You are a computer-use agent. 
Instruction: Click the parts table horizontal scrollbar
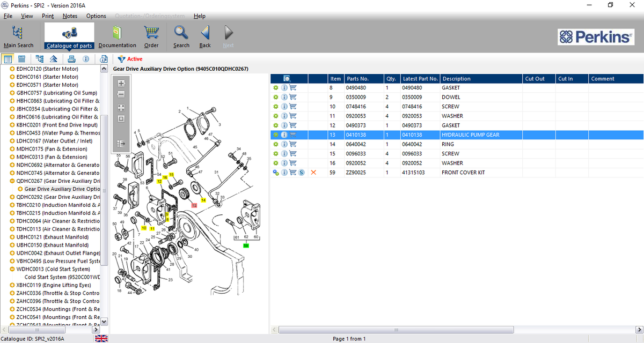click(x=397, y=330)
